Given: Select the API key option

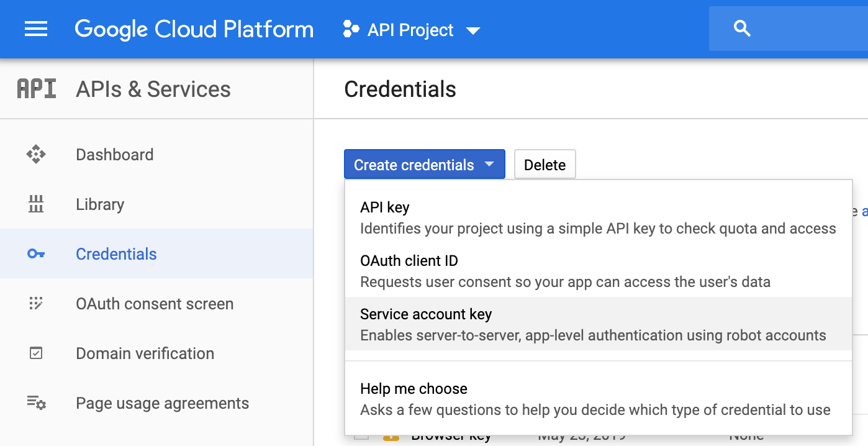Looking at the screenshot, I should [385, 207].
